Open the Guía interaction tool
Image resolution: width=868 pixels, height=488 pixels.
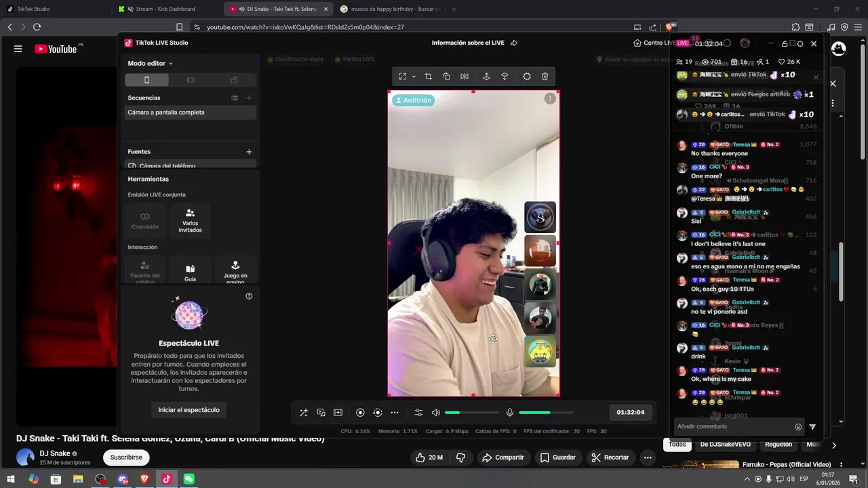point(191,270)
